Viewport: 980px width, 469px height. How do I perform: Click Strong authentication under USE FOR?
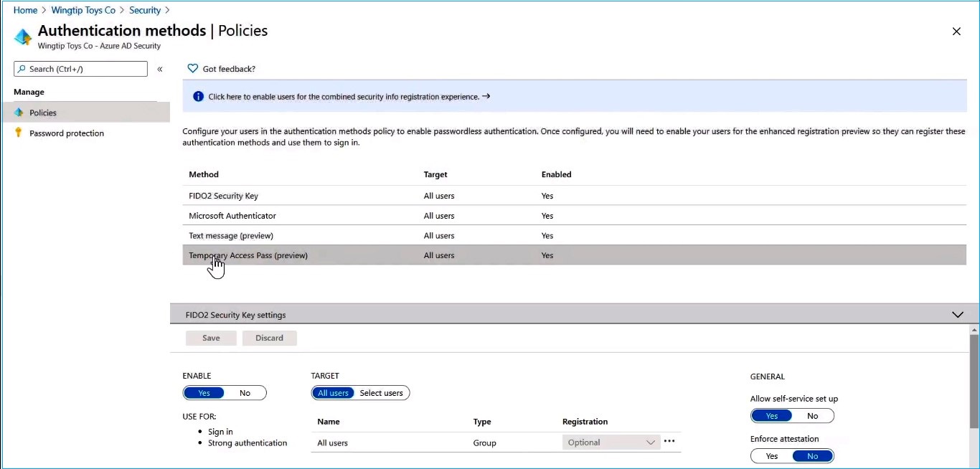point(248,443)
